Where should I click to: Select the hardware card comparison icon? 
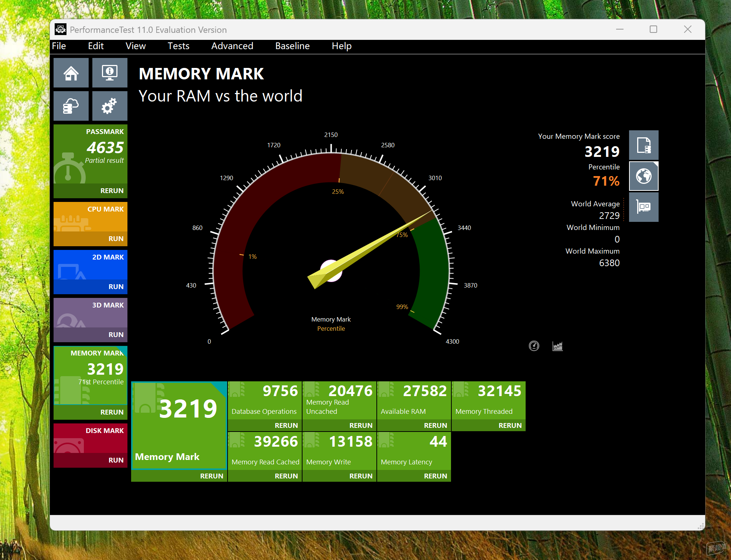(x=643, y=207)
